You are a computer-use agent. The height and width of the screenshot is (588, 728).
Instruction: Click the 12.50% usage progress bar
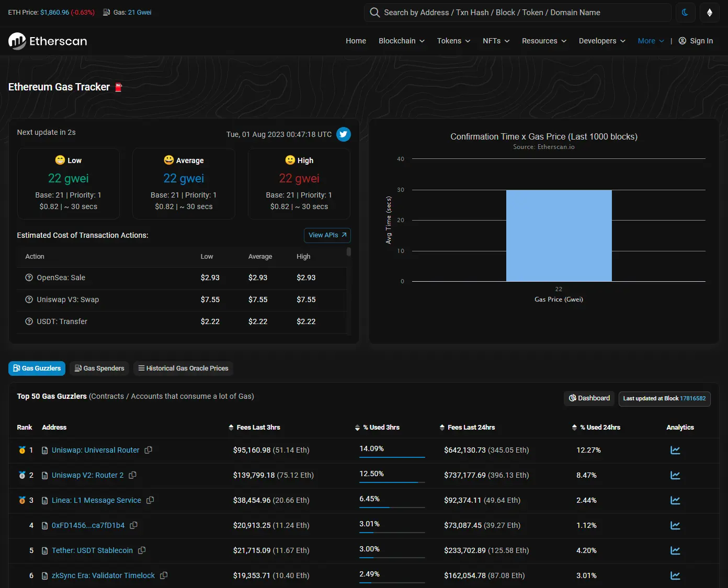pyautogui.click(x=392, y=482)
